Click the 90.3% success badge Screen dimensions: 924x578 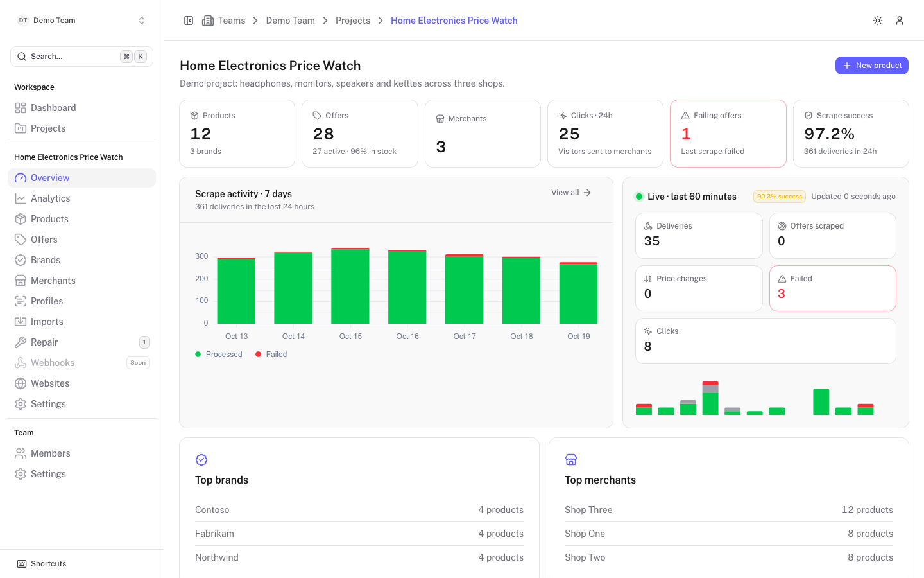(x=780, y=197)
